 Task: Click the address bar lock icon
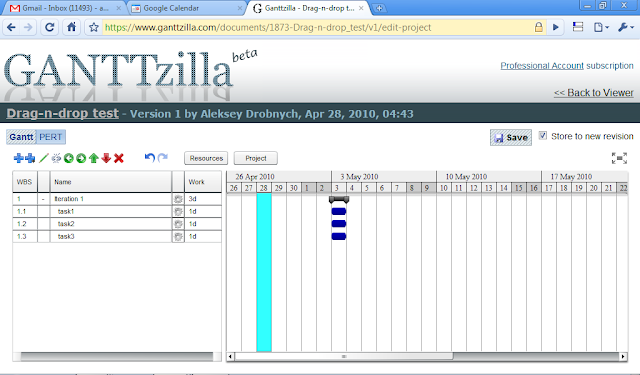click(539, 27)
